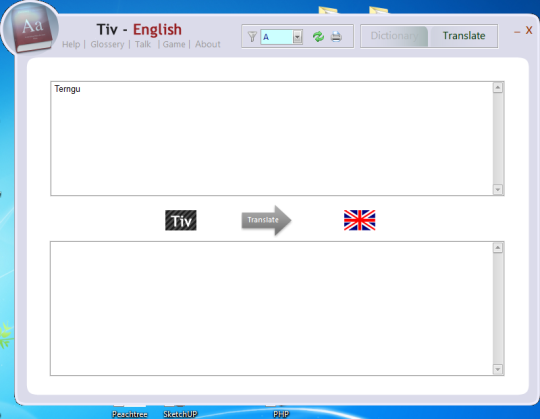Viewport: 540px width, 419px height.
Task: Open the Game menu link
Action: click(174, 44)
